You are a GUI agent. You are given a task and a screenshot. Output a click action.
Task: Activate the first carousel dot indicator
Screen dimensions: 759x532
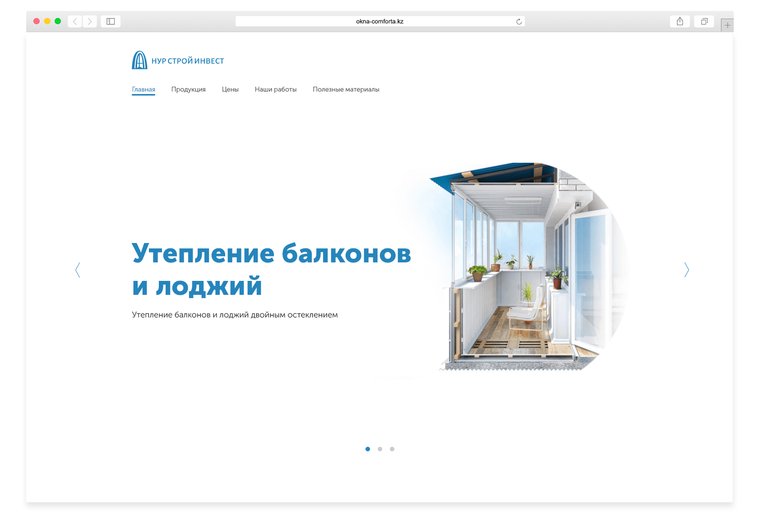coord(368,449)
